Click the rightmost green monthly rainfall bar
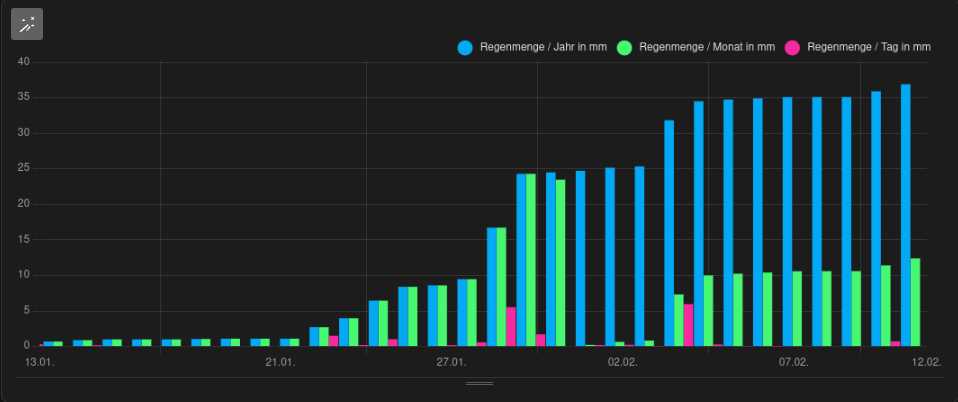This screenshot has width=958, height=402. coord(916,302)
